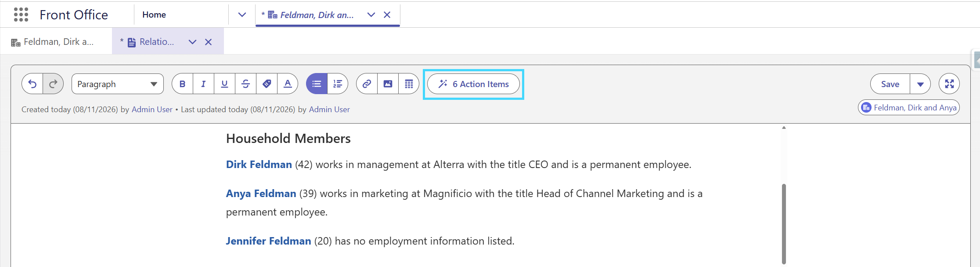980x267 pixels.
Task: Open the Anya Feldman link
Action: point(261,194)
